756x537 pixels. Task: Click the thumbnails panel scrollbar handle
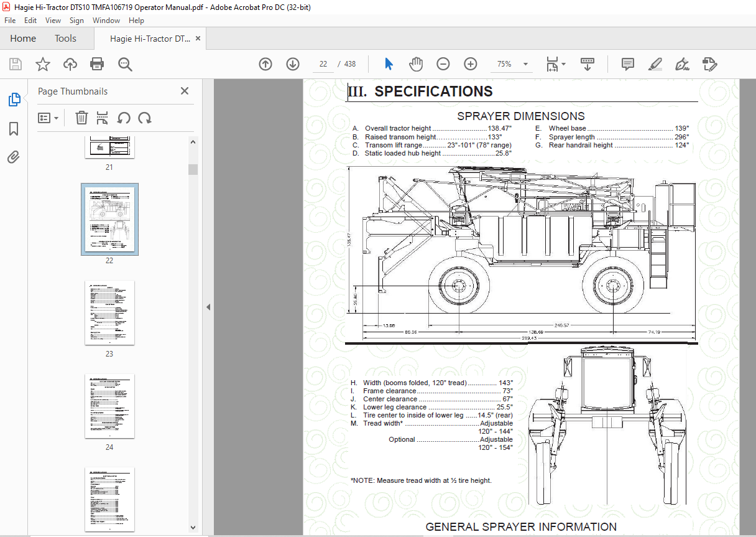(193, 169)
